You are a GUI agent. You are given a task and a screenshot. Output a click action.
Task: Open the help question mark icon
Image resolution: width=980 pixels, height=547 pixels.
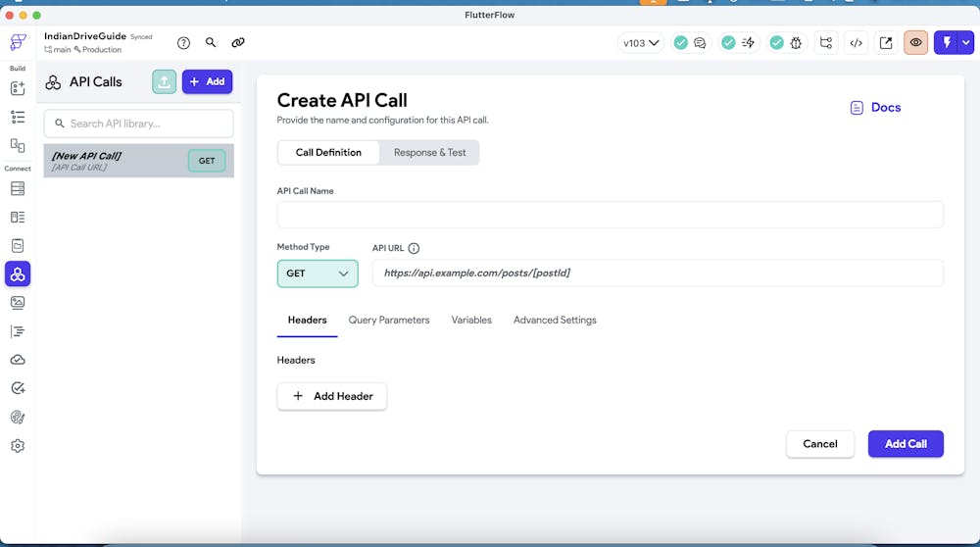183,43
